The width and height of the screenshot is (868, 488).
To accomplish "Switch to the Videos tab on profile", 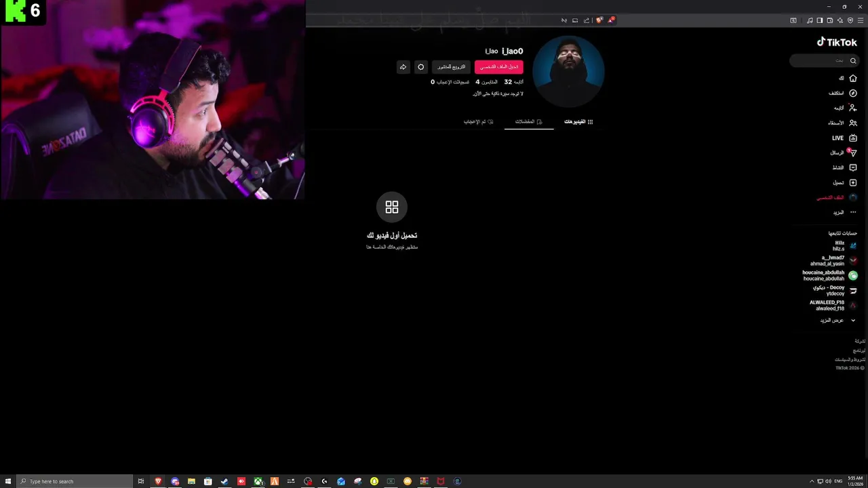I will [x=578, y=121].
